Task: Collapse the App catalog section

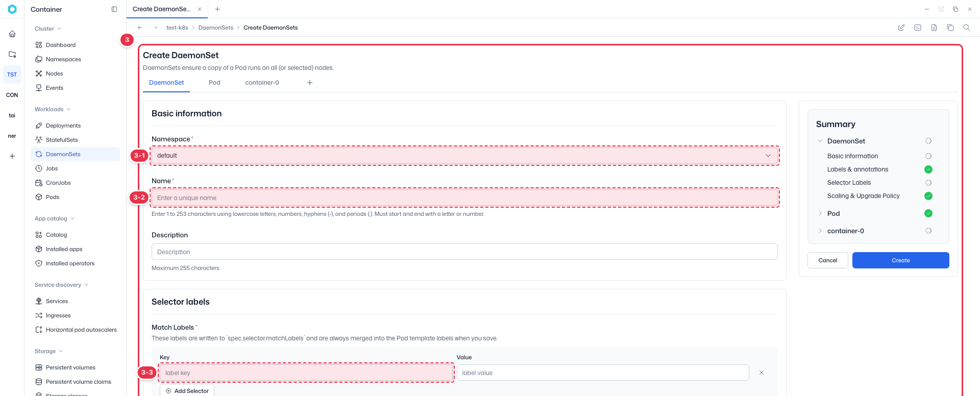Action: (x=55, y=218)
